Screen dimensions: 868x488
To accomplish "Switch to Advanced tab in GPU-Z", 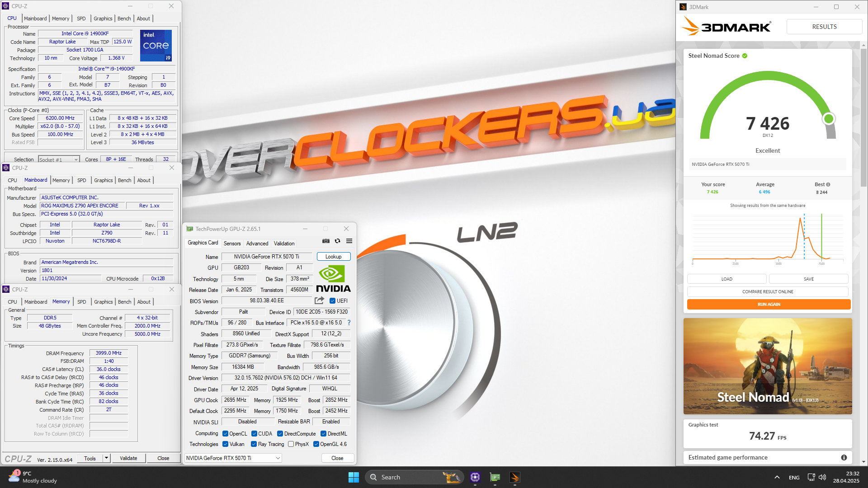I will pos(257,244).
